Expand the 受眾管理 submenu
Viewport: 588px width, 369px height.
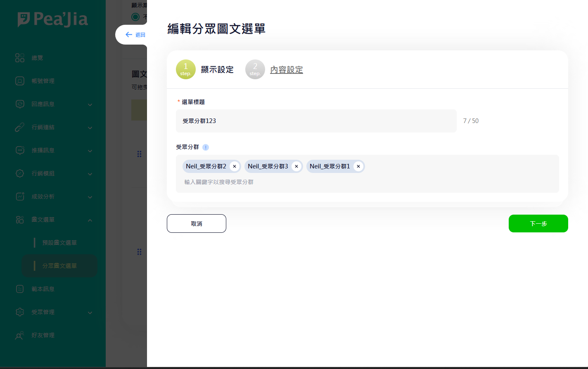click(x=90, y=312)
